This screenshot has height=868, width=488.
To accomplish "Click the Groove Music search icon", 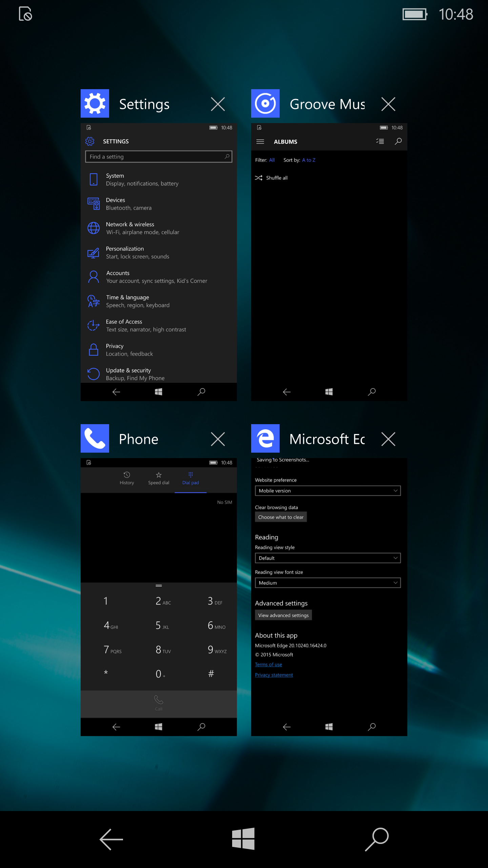I will (x=399, y=141).
